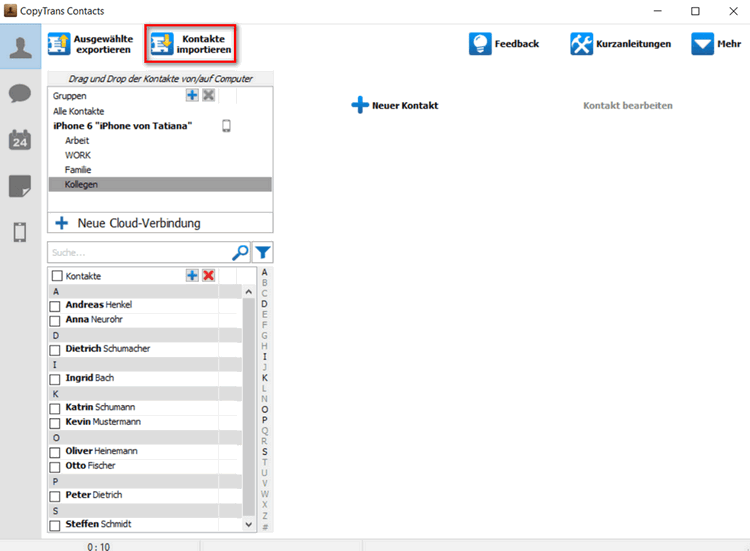Check the Anna Neurohr checkbox

coord(55,320)
